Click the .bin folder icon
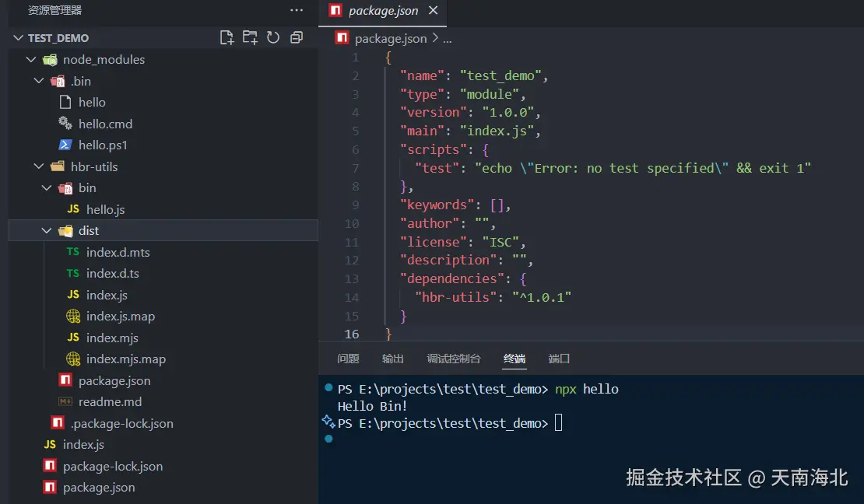 pyautogui.click(x=58, y=81)
